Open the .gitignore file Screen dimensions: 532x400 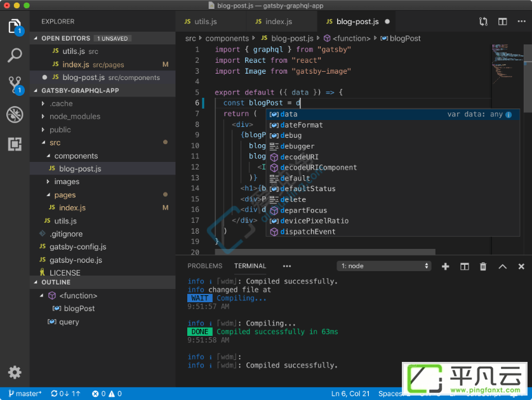coord(102,234)
